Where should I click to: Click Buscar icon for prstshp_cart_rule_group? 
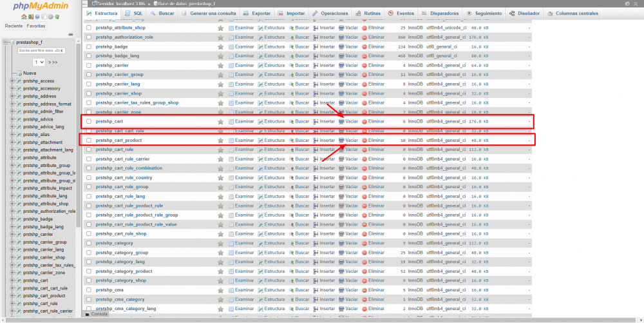click(292, 187)
